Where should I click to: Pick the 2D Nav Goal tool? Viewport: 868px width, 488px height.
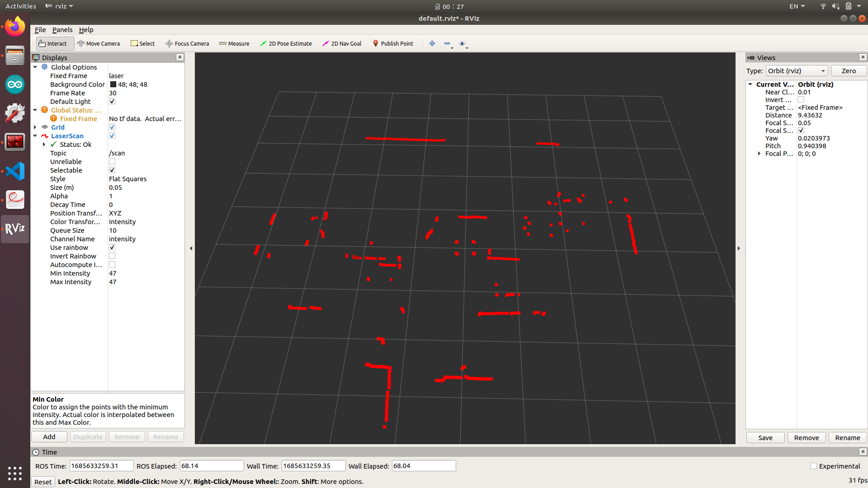coord(342,43)
